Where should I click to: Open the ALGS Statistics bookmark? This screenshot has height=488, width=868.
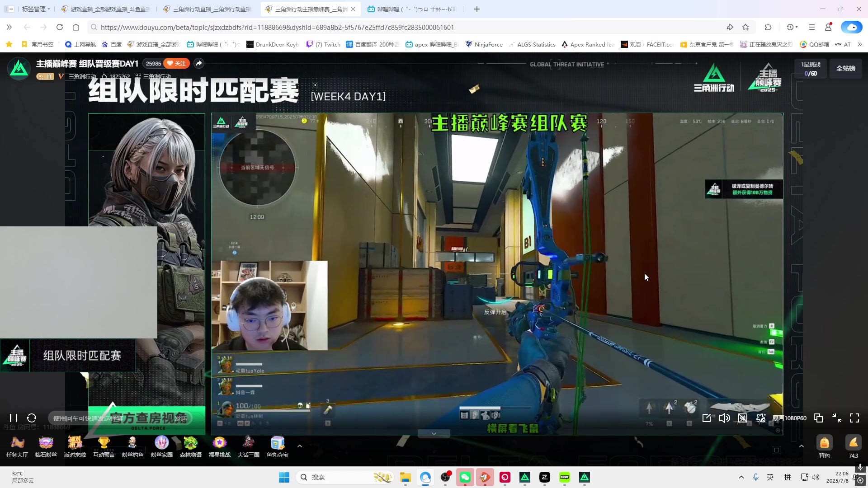pos(533,44)
